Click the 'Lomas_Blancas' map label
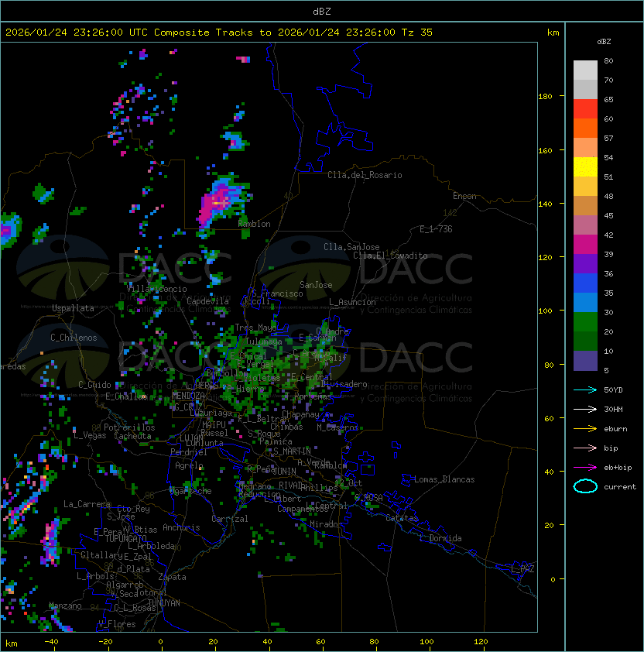 coord(444,479)
